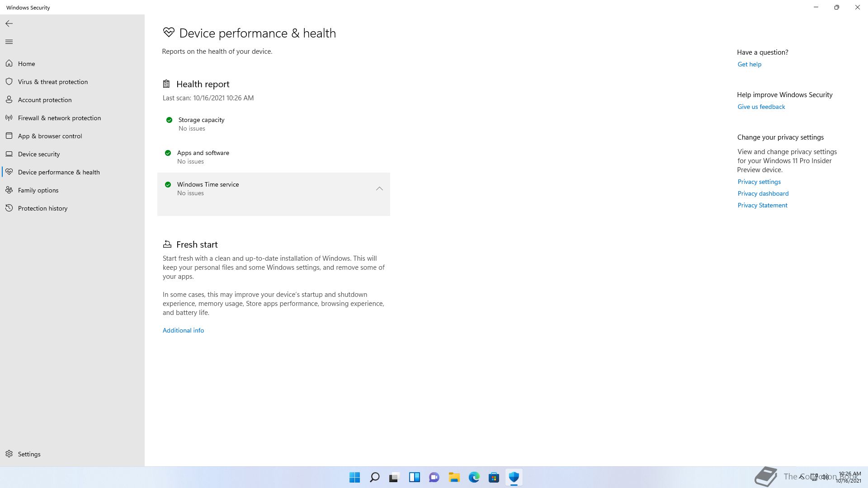The width and height of the screenshot is (868, 488).
Task: Click the green check beside Storage capacity
Action: 169,120
